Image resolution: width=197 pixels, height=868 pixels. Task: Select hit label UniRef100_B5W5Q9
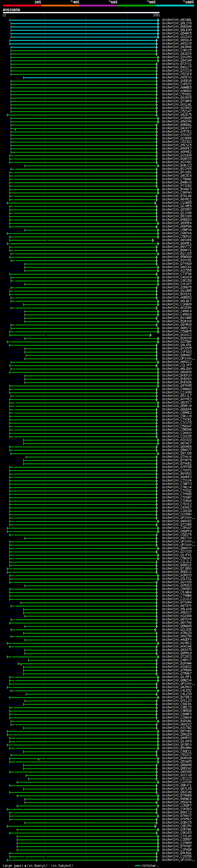point(177,257)
